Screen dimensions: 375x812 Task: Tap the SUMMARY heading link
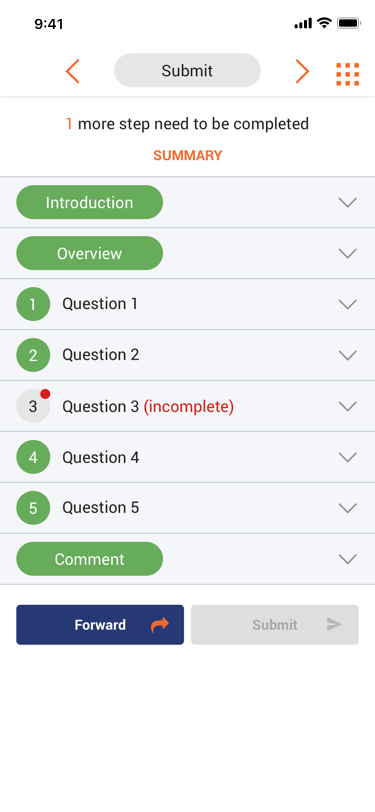pyautogui.click(x=188, y=155)
